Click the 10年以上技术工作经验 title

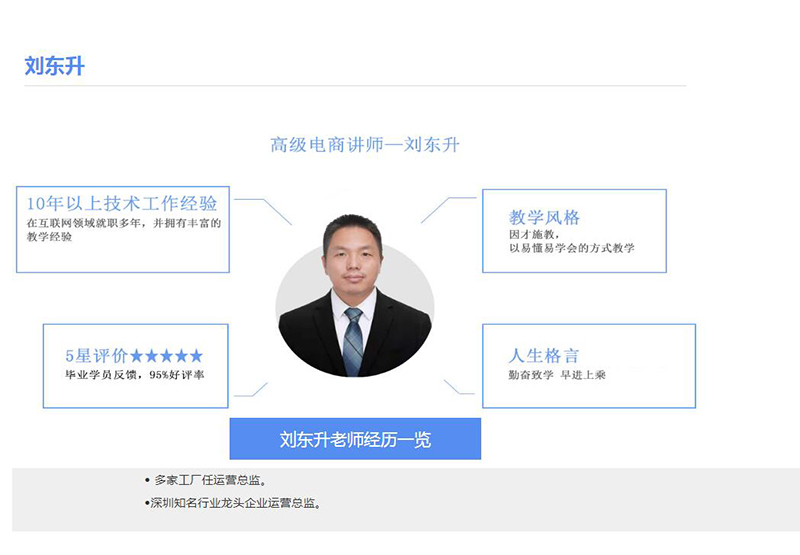(x=122, y=203)
